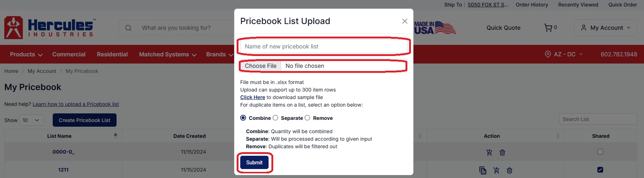Click the search magnifier icon
The image size is (644, 178).
point(128,28)
